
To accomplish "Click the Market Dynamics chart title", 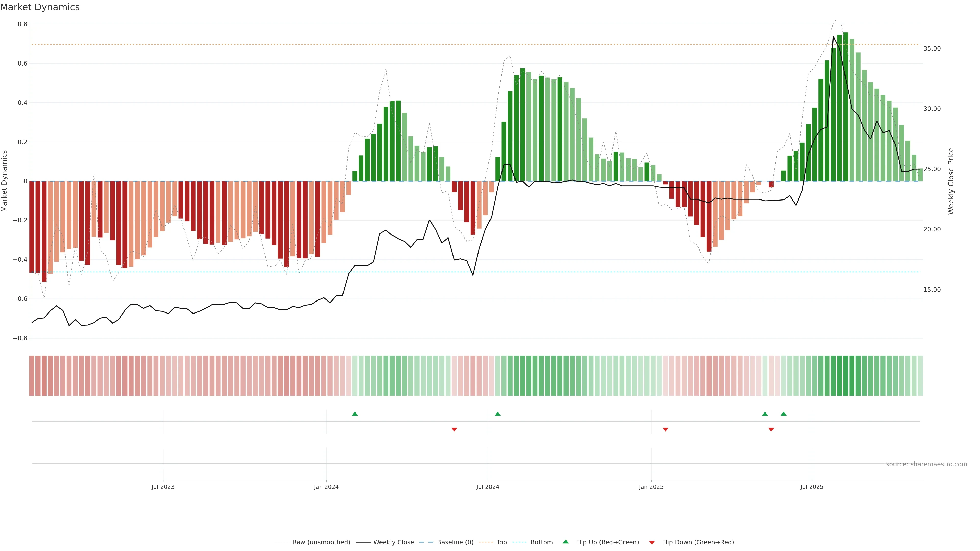I will [40, 7].
